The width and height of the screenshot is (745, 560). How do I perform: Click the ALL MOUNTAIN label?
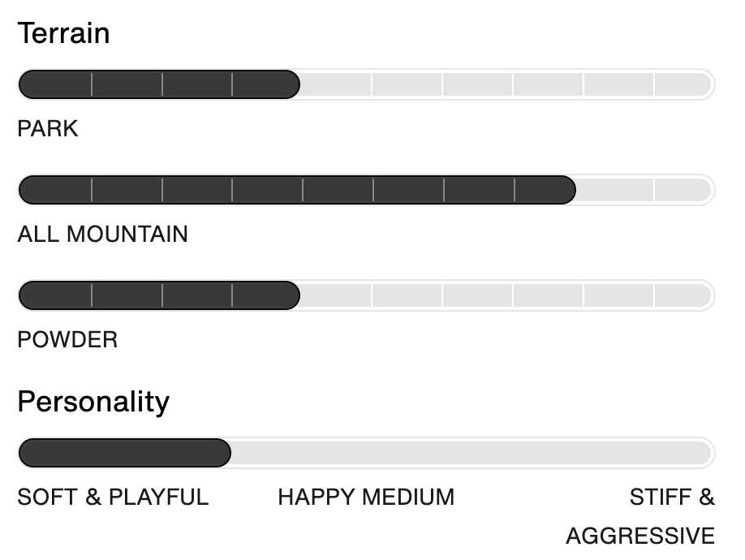point(102,235)
